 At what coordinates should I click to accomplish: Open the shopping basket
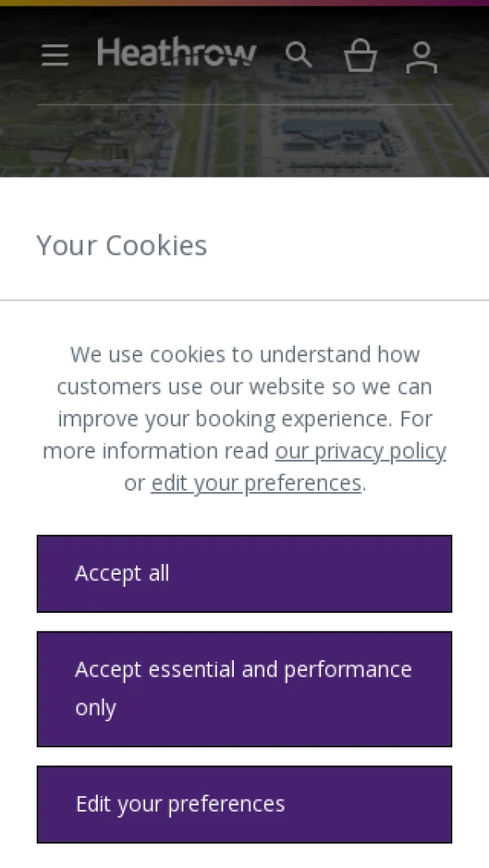pos(360,55)
